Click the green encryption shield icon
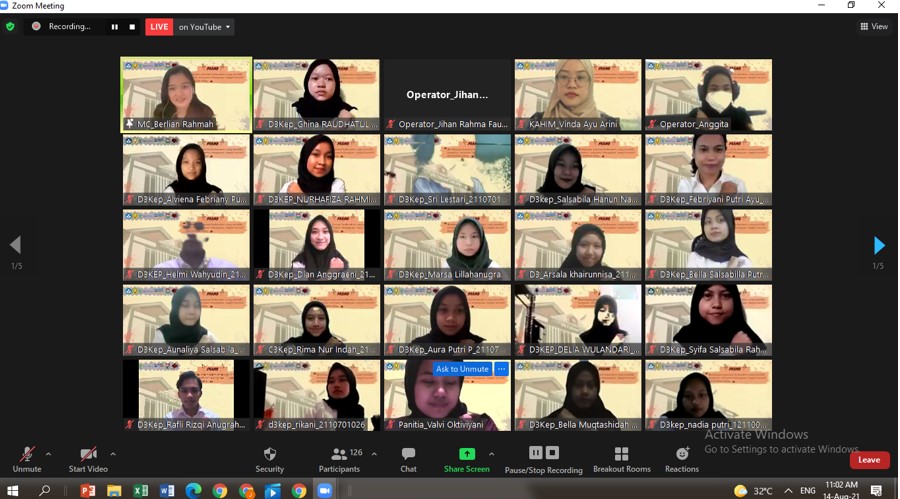 click(x=10, y=26)
